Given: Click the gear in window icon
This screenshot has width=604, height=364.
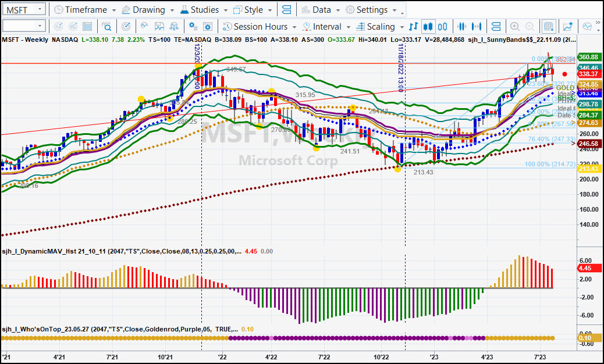Looking at the screenshot, I should [208, 27].
